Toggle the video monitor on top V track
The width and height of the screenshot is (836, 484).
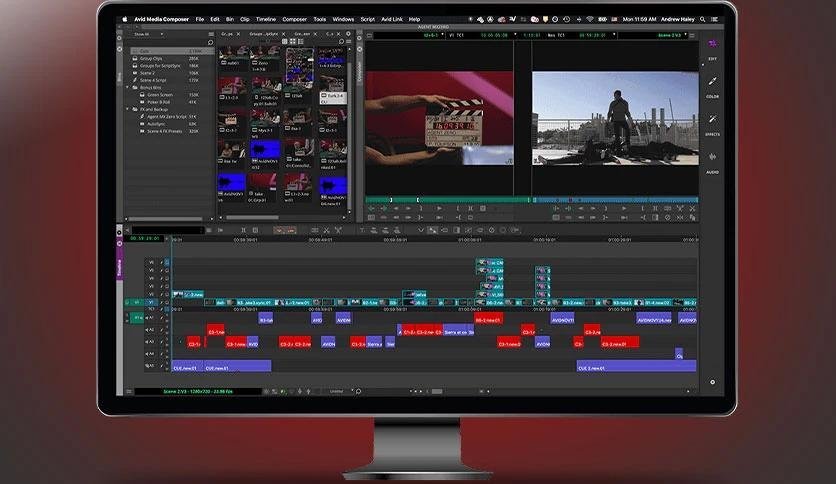pos(167,262)
